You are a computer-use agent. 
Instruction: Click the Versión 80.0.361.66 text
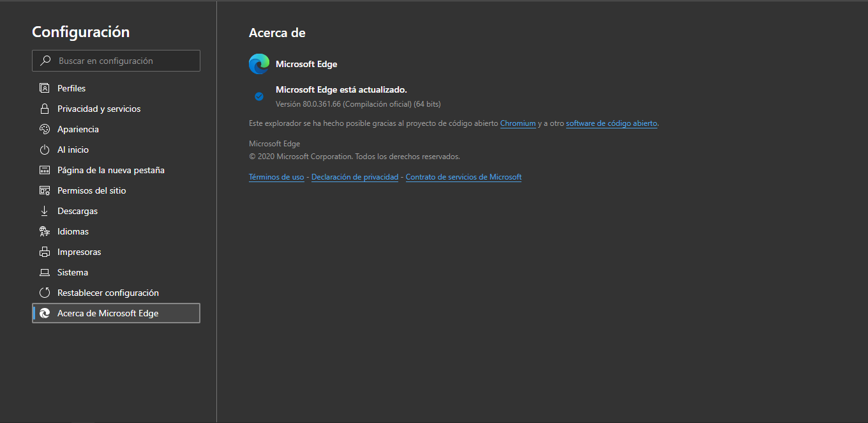[x=358, y=104]
